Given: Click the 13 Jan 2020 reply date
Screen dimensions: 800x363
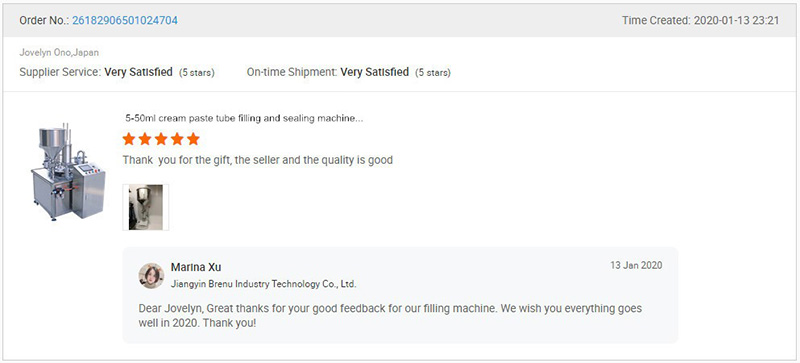Looking at the screenshot, I should point(636,265).
